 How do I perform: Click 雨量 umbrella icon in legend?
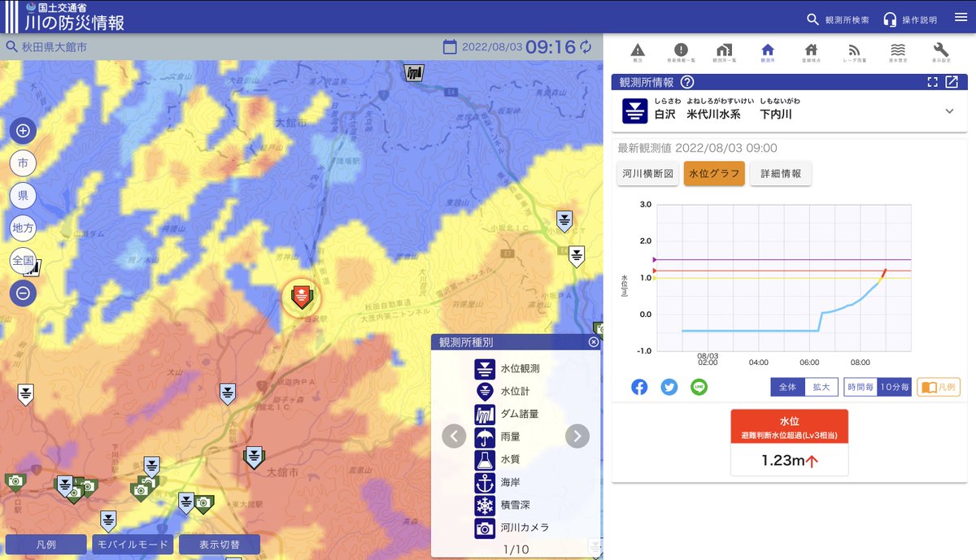click(485, 436)
